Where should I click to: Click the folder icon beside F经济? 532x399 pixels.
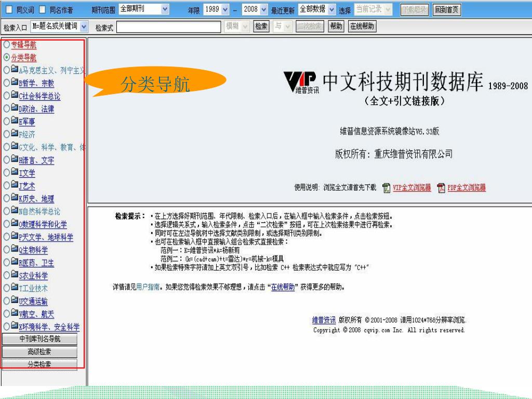point(15,133)
